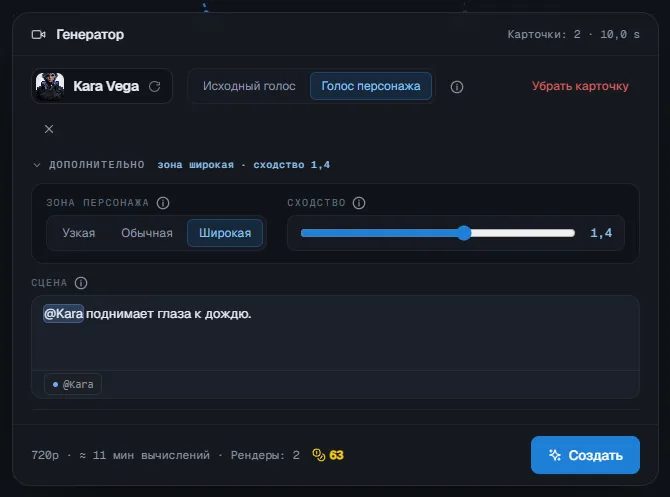Choose Обычная character zone

pos(147,233)
